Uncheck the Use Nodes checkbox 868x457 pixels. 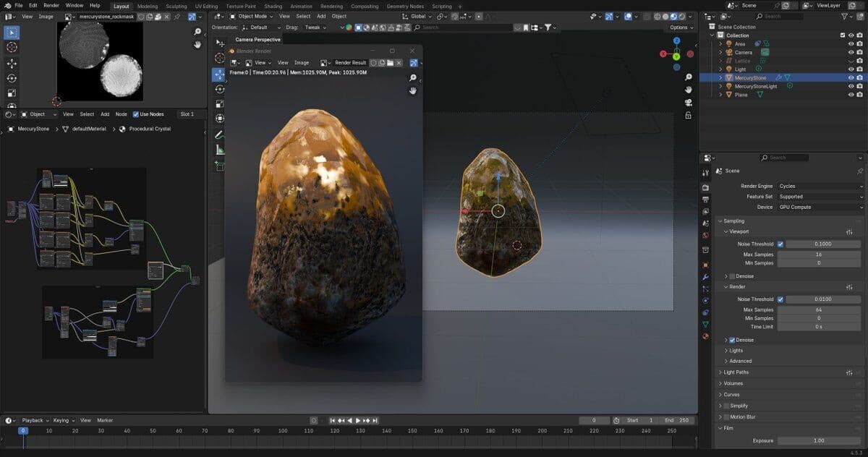[136, 114]
